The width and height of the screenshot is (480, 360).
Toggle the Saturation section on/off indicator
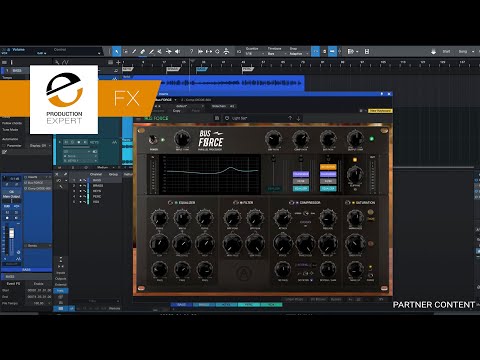[x=353, y=203]
